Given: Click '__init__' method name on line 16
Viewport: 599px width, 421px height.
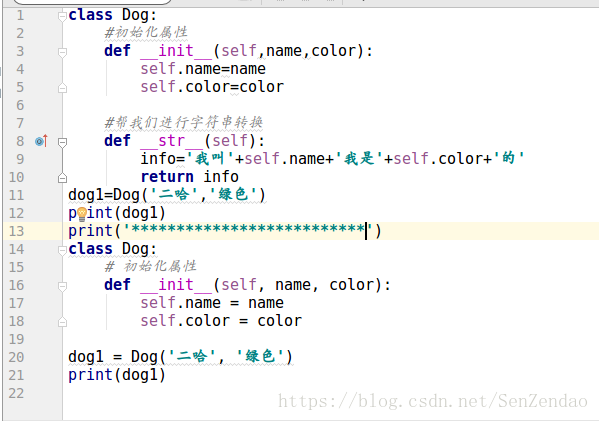Looking at the screenshot, I should pos(176,285).
